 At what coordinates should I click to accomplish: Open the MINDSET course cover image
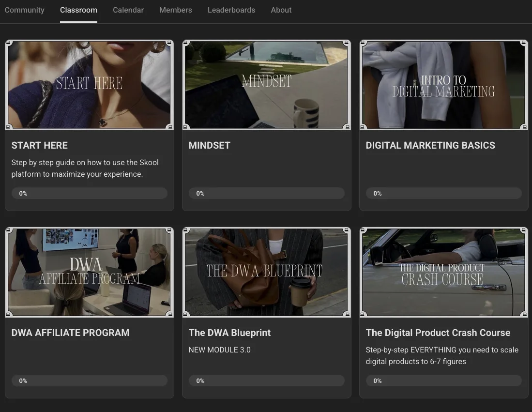click(x=267, y=85)
